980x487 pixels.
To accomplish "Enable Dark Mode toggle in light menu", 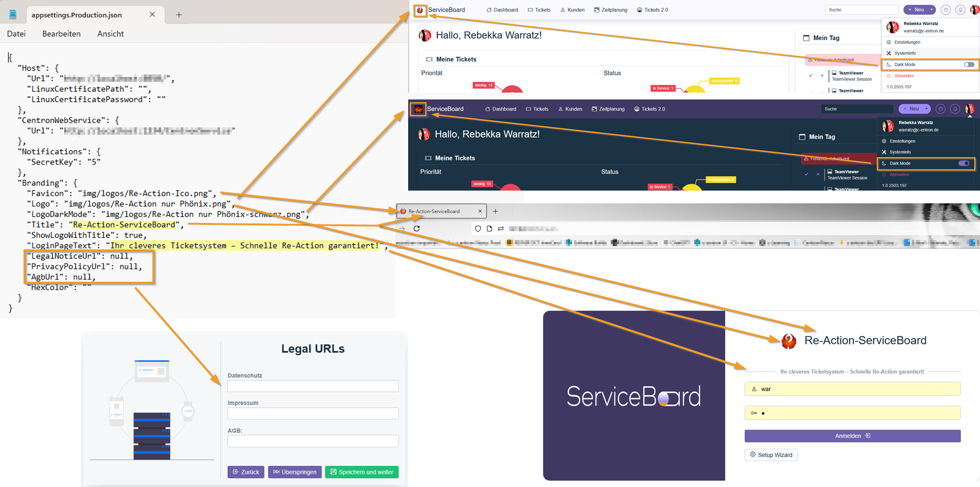I will click(969, 64).
